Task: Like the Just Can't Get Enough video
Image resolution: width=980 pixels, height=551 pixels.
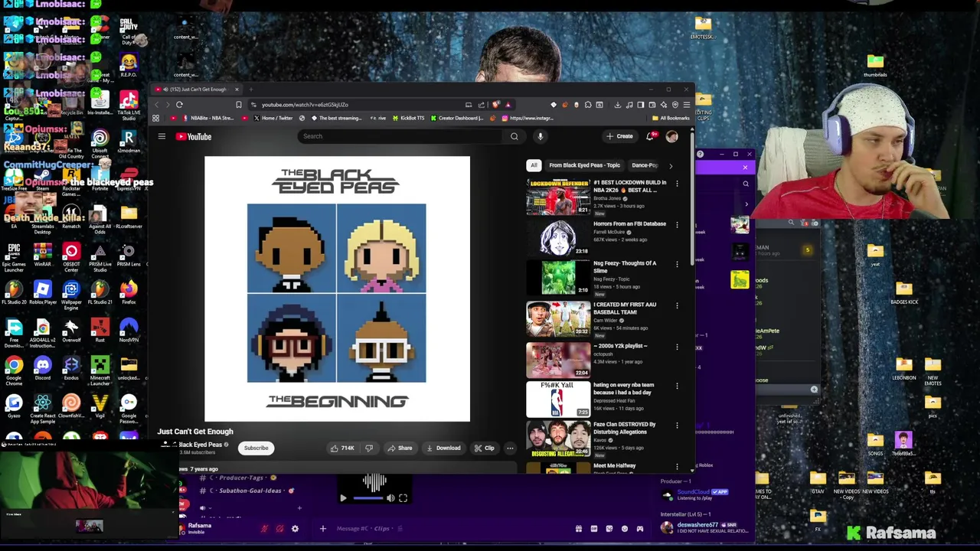Action: coord(342,448)
